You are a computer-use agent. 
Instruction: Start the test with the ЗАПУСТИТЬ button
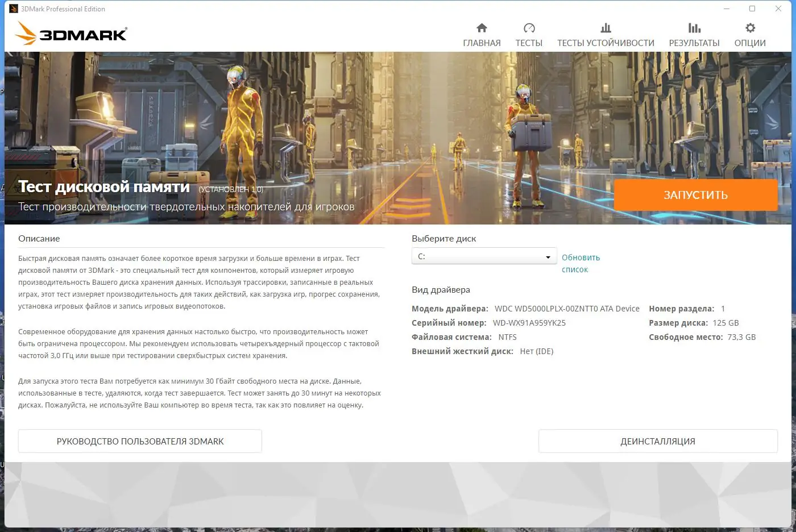pos(695,194)
